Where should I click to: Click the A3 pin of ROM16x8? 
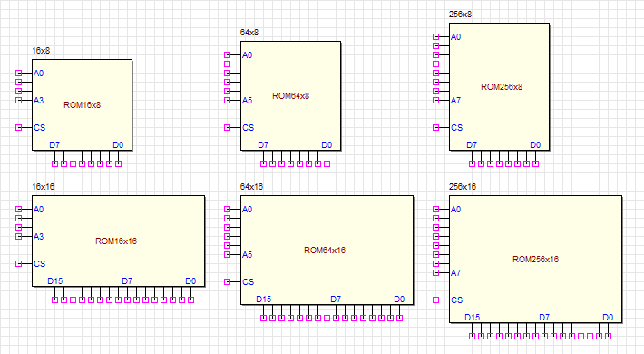coord(18,101)
